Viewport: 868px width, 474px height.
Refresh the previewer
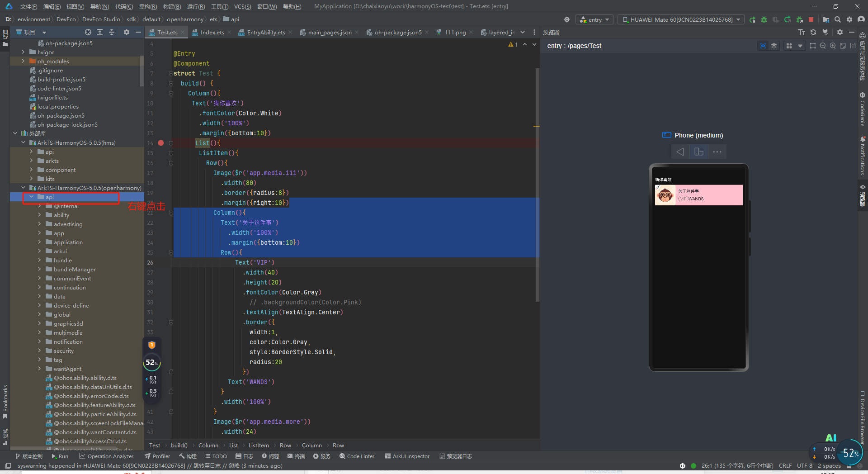[x=813, y=32]
